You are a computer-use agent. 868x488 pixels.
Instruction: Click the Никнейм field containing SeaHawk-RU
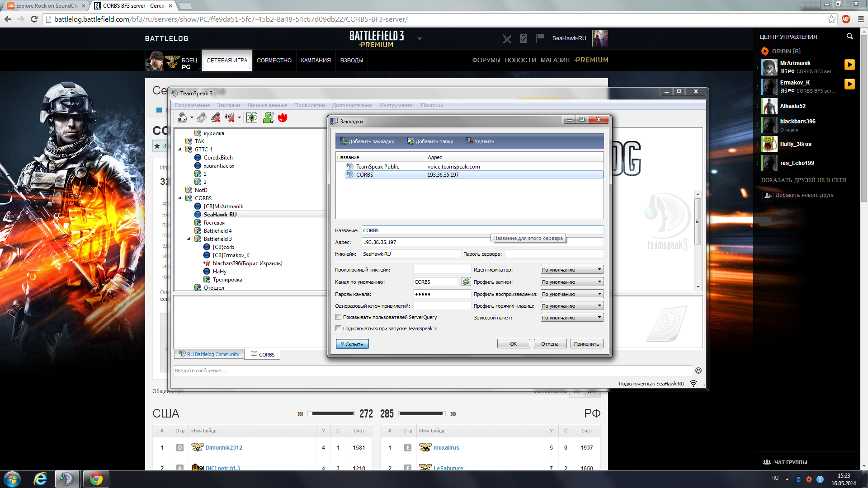point(411,254)
